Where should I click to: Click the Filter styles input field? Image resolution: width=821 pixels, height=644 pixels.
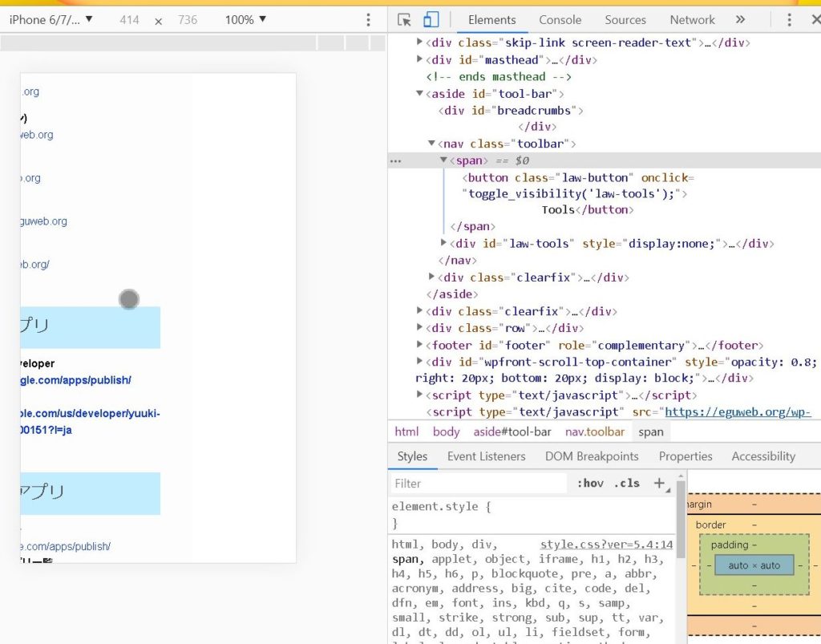[478, 483]
